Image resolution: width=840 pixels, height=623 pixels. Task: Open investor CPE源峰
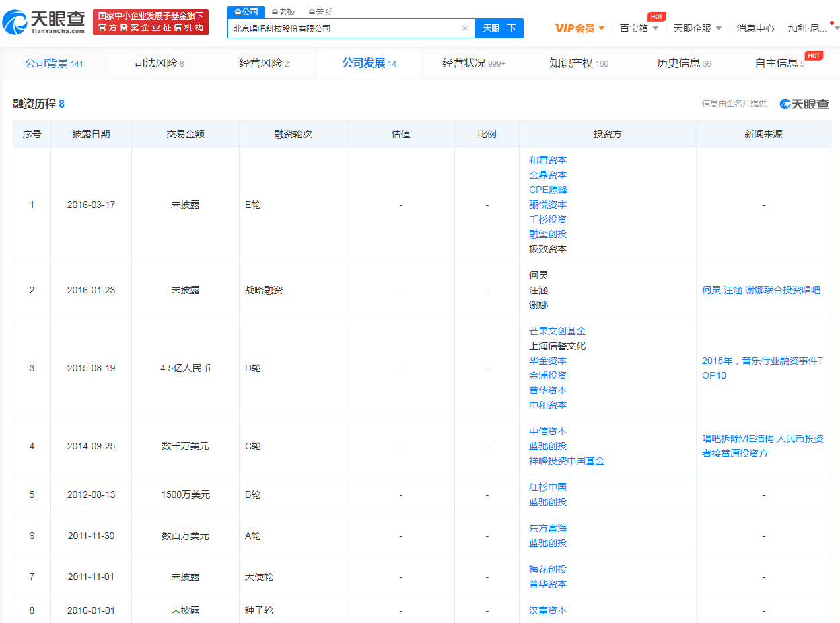tap(548, 190)
